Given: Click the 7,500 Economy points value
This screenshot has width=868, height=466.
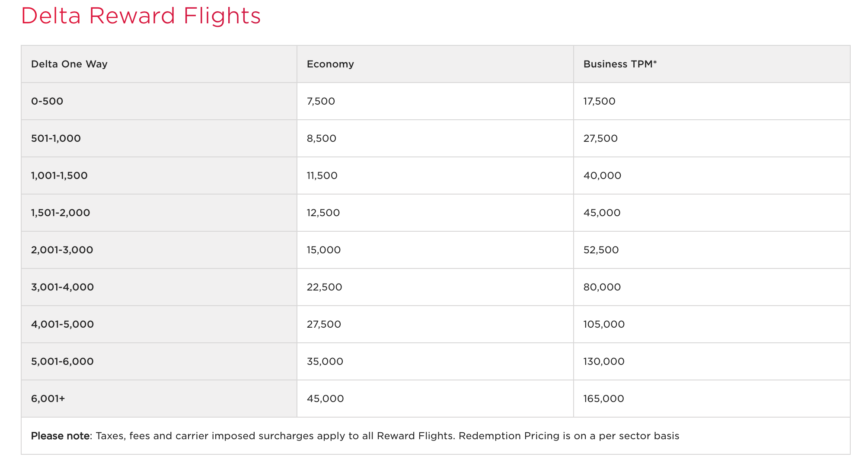Looking at the screenshot, I should tap(321, 101).
